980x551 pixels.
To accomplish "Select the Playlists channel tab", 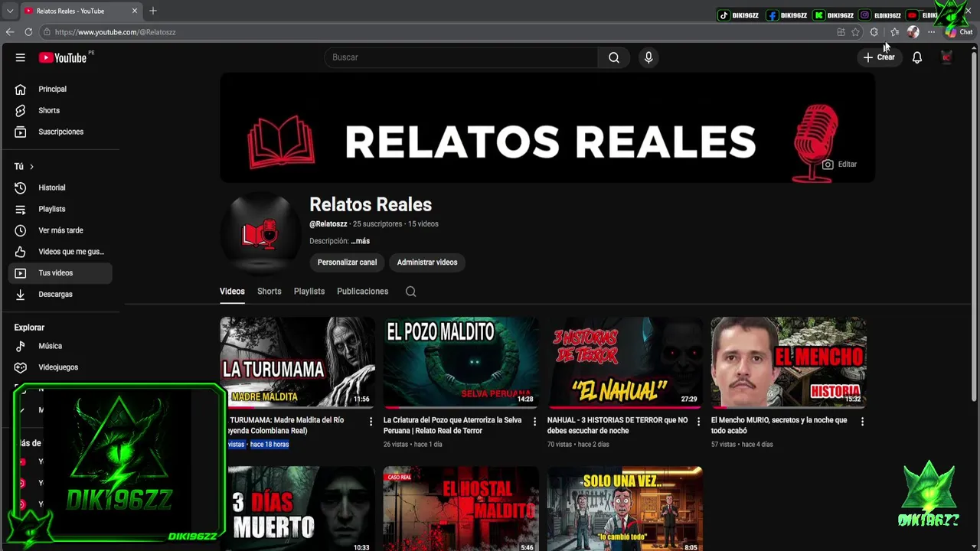I will (309, 292).
